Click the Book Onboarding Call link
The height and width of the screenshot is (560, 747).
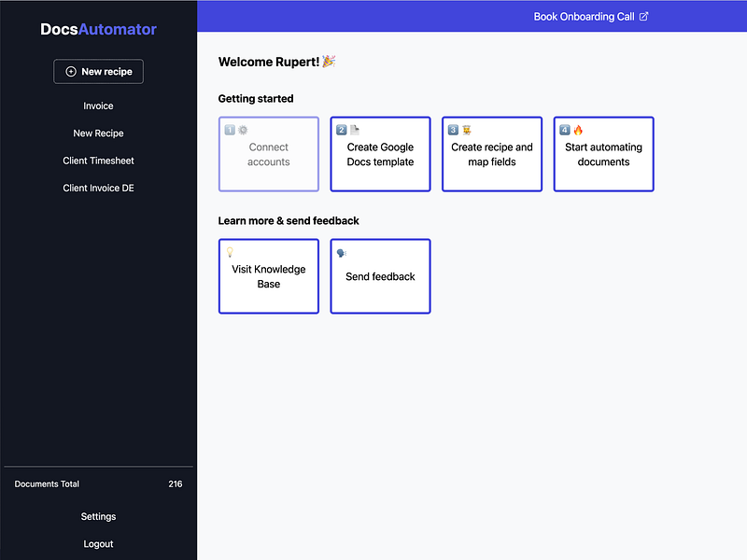tap(591, 17)
